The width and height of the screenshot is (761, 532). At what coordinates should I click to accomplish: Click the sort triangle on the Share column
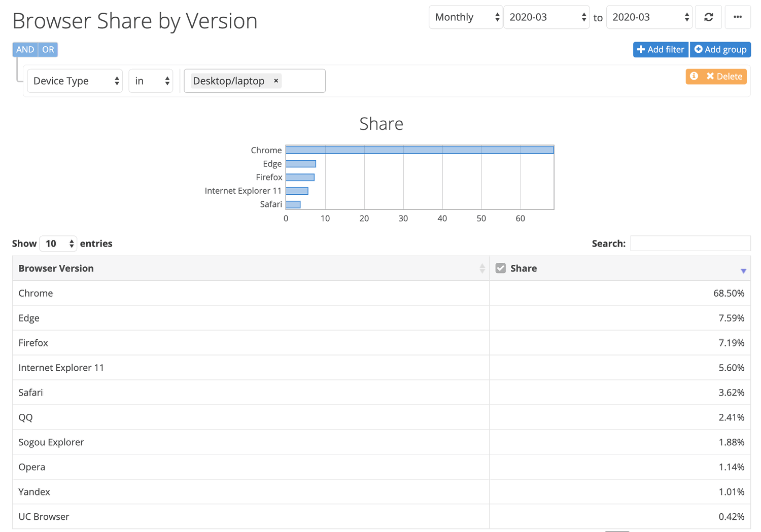click(744, 270)
